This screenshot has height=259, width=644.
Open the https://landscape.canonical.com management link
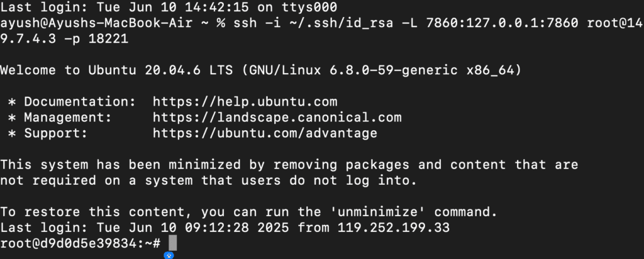[277, 118]
